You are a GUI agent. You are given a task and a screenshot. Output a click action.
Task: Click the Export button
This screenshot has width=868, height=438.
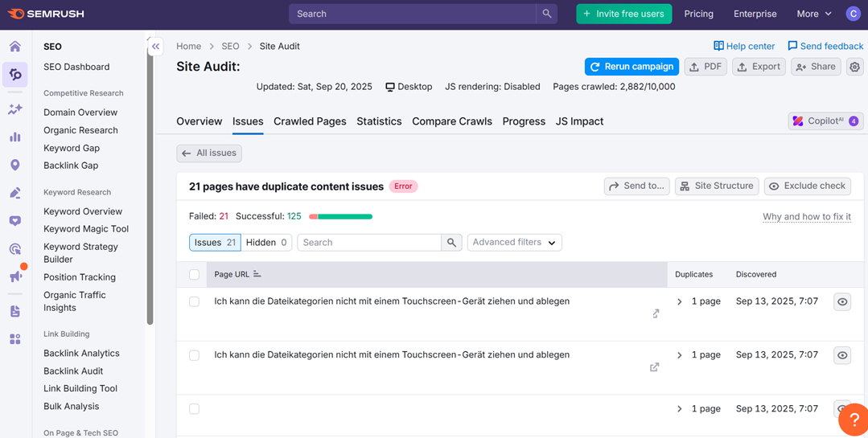(x=759, y=67)
